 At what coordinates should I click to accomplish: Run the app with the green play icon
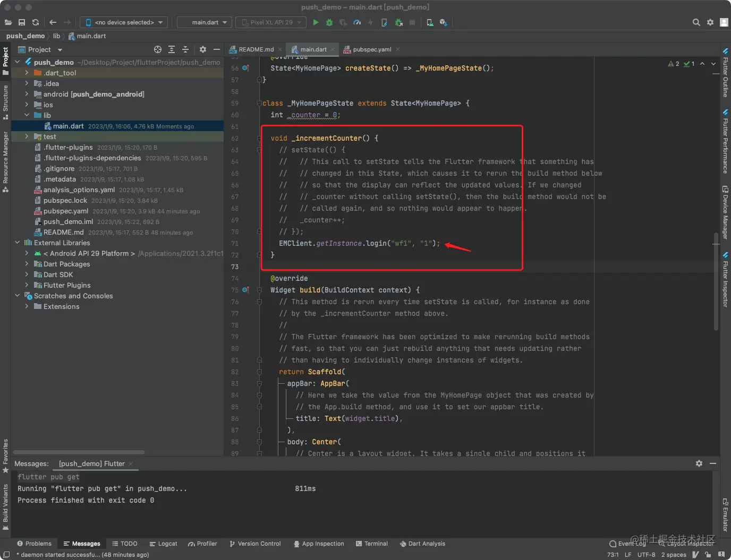click(x=316, y=22)
